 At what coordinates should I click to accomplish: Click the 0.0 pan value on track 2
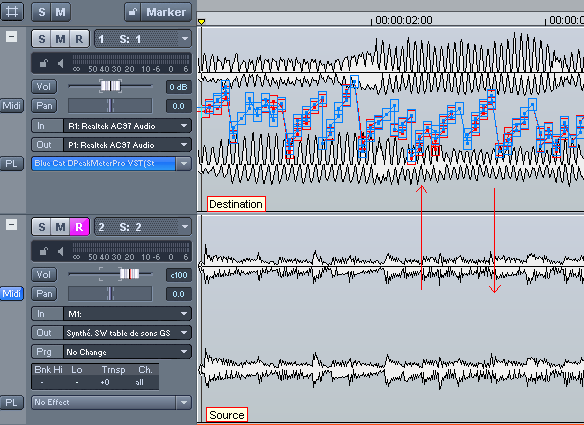[178, 294]
